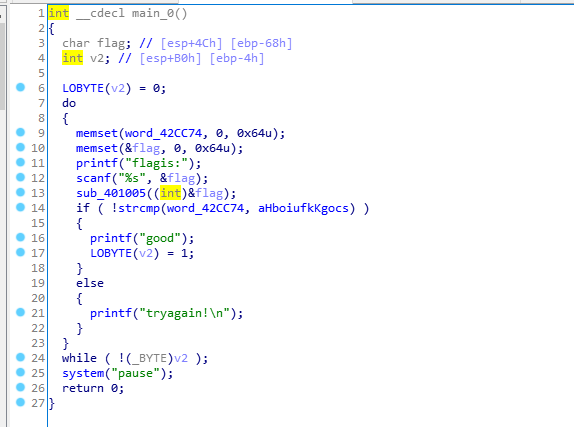Image resolution: width=574 pixels, height=427 pixels.
Task: Select highlighted int keyword on line 4
Action: click(72, 58)
